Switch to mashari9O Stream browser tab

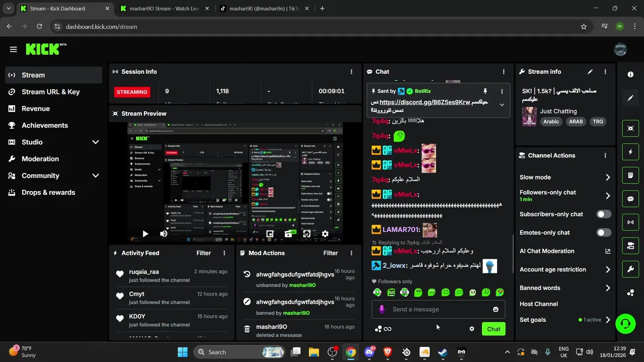click(x=164, y=9)
